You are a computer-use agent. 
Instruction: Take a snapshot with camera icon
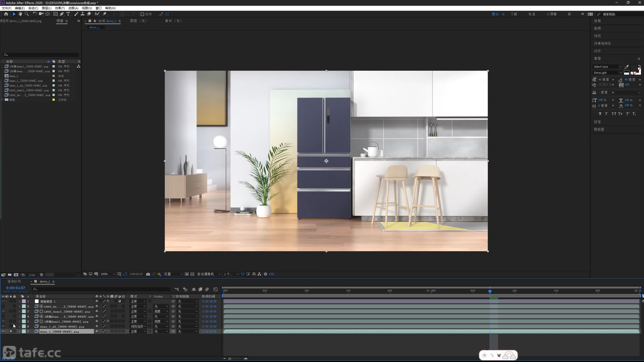[148, 274]
